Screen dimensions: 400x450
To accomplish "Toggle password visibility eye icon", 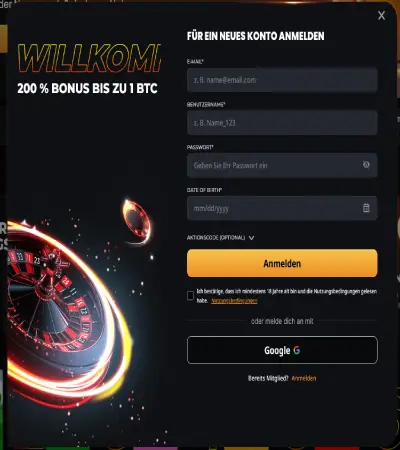I will click(x=366, y=165).
